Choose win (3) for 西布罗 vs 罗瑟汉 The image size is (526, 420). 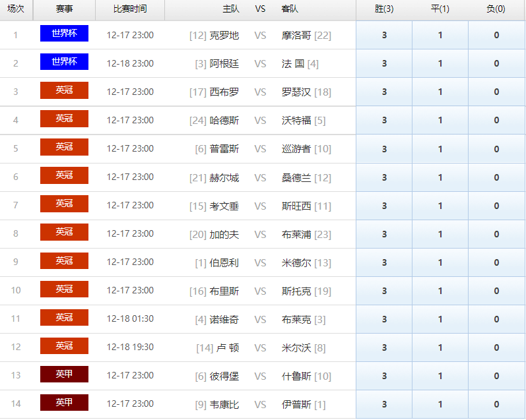coord(384,92)
